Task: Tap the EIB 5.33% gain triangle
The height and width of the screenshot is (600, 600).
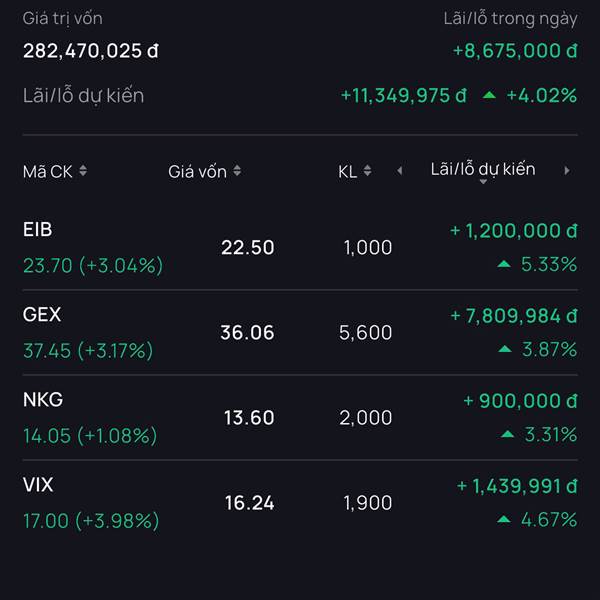Action: [x=505, y=265]
